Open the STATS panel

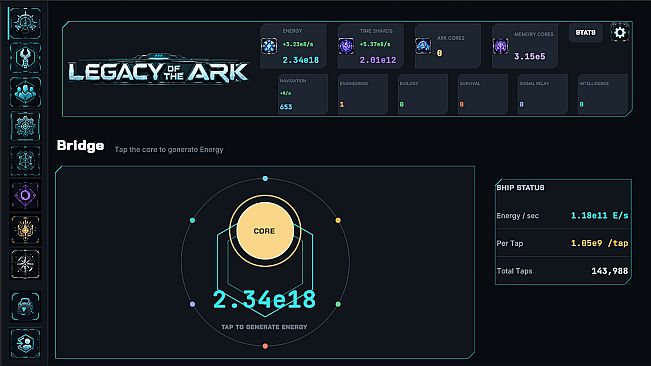[x=585, y=32]
